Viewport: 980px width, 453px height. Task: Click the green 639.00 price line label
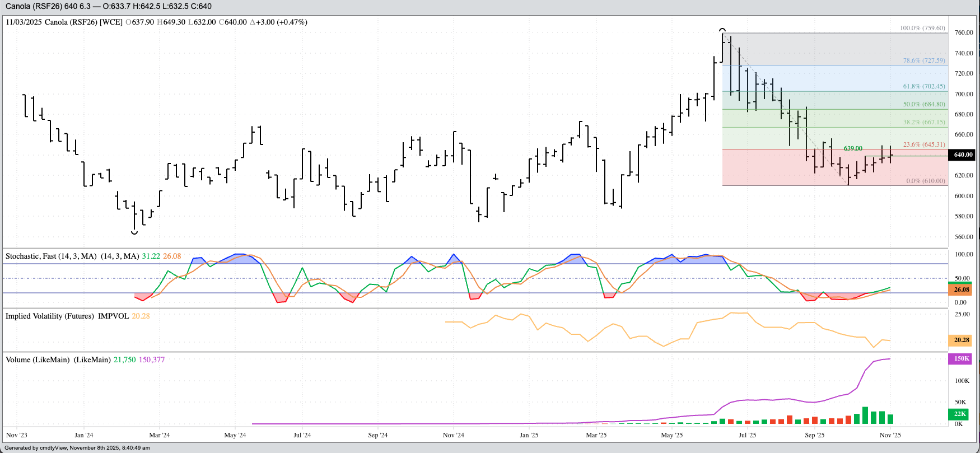(852, 148)
